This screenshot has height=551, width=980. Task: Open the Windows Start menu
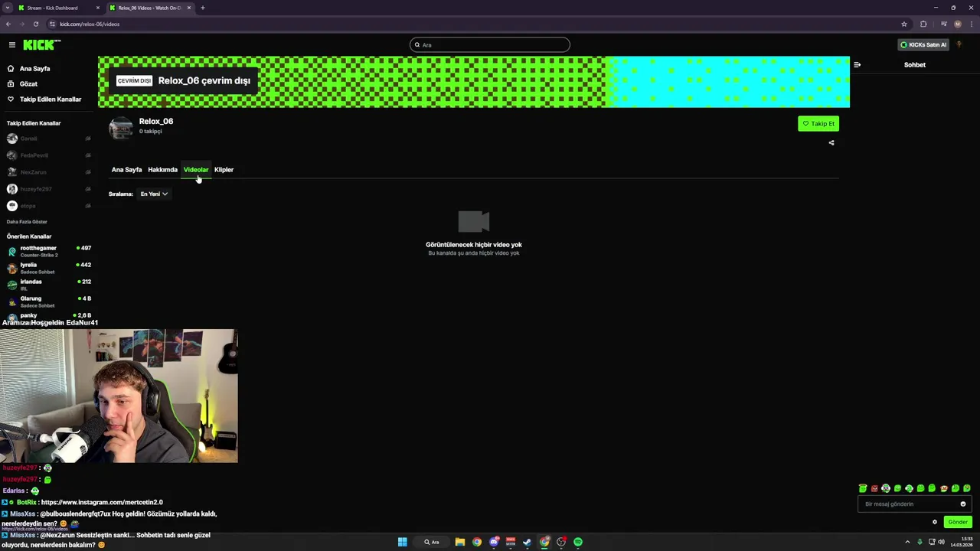pos(402,542)
